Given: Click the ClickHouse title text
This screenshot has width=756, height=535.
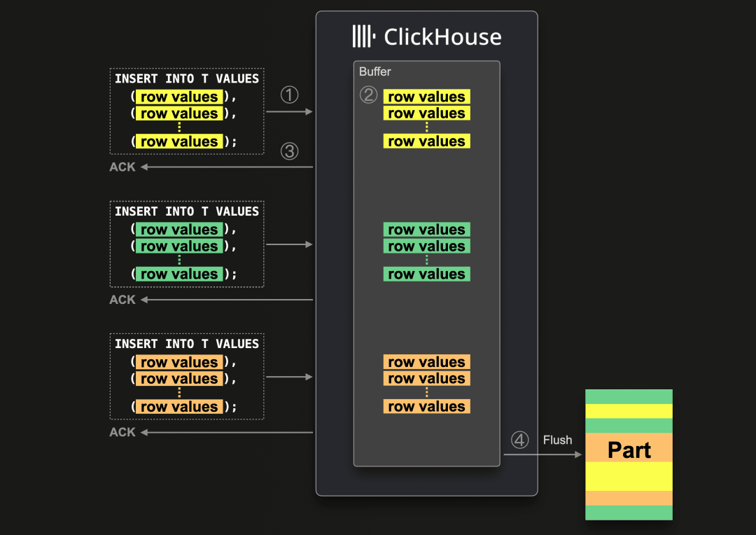Looking at the screenshot, I should click(442, 37).
